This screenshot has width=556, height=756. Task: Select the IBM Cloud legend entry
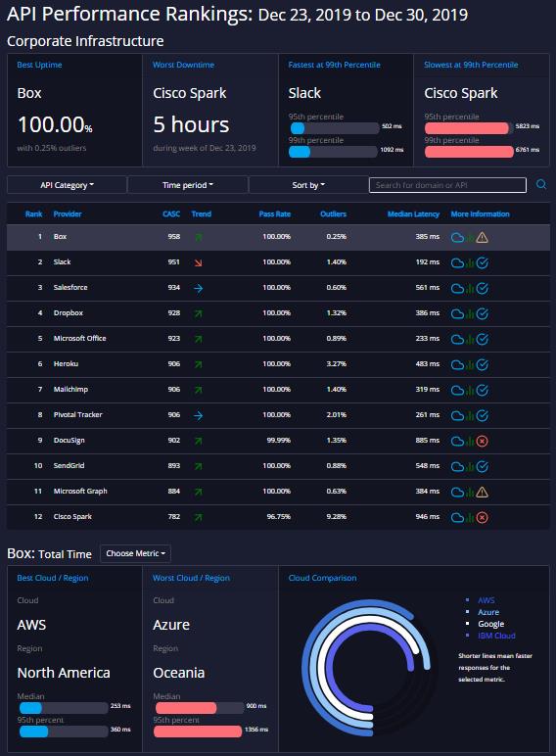(x=496, y=636)
